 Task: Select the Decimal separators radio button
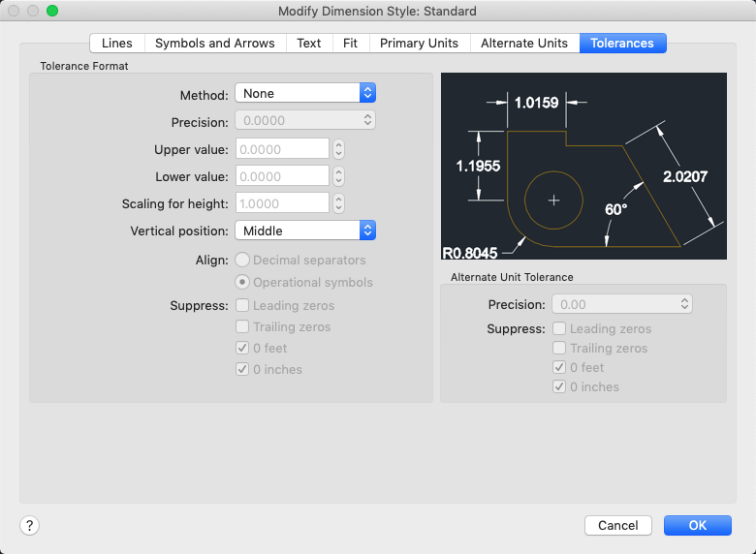tap(242, 260)
